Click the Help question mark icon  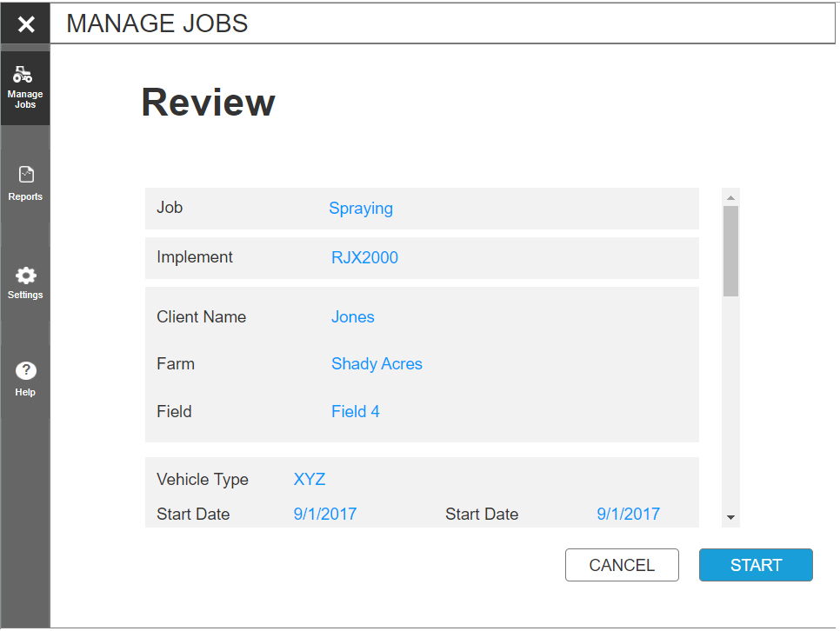click(x=25, y=371)
